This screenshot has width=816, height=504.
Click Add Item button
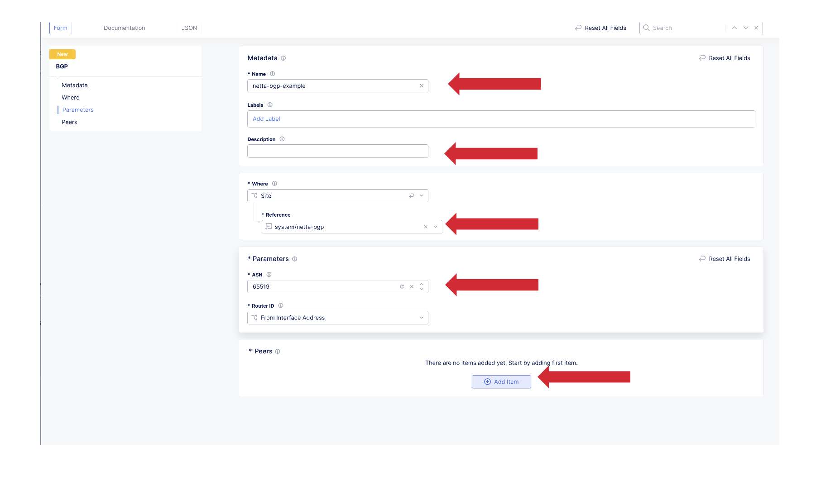[x=501, y=382]
